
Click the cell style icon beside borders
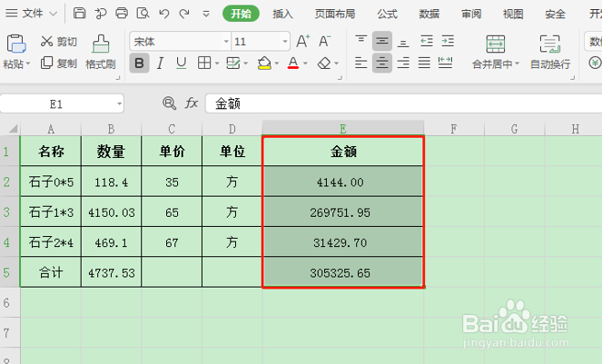(x=233, y=63)
